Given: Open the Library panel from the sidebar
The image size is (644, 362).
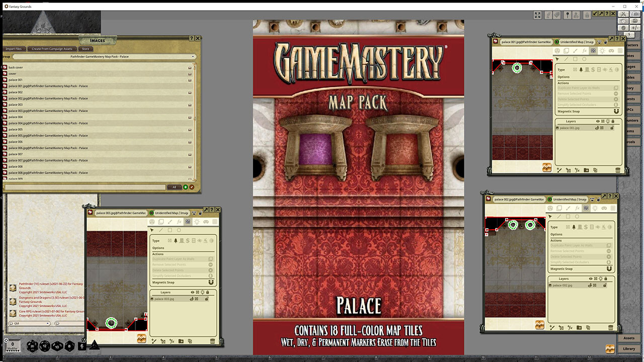Looking at the screenshot, I should coord(629,348).
